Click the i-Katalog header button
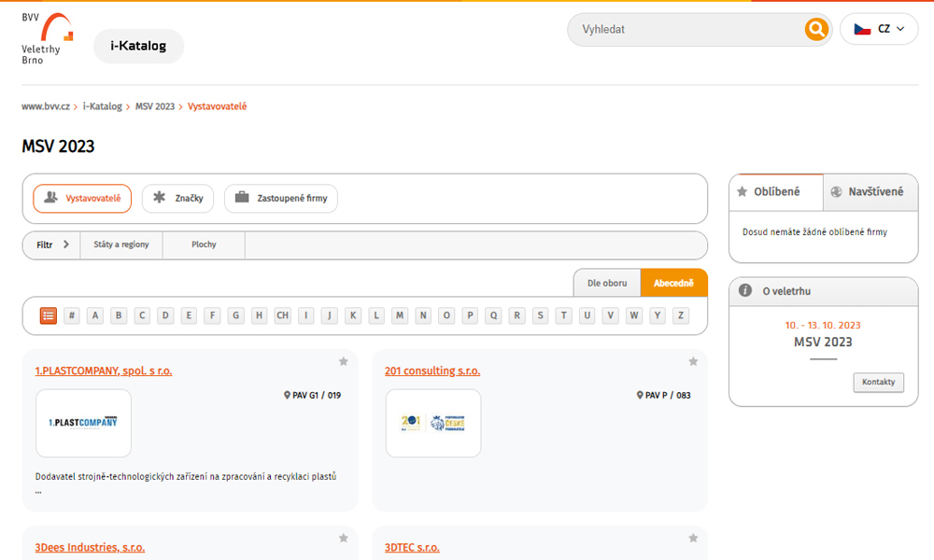This screenshot has height=560, width=934. [x=138, y=46]
